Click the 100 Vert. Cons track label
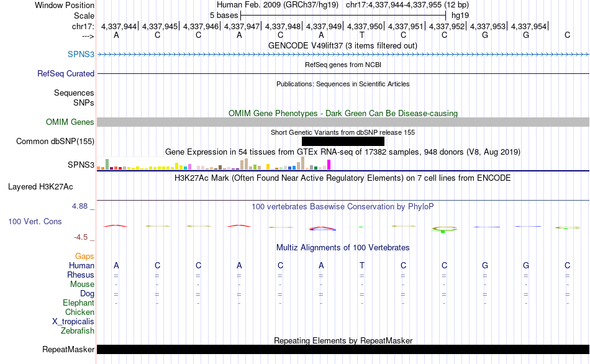This screenshot has width=590, height=364. (35, 221)
